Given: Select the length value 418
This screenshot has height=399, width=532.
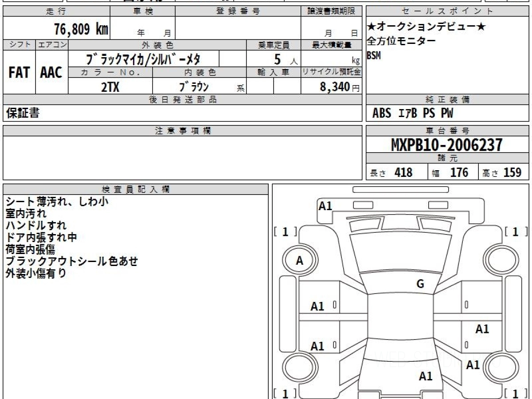Looking at the screenshot, I should [x=403, y=172].
